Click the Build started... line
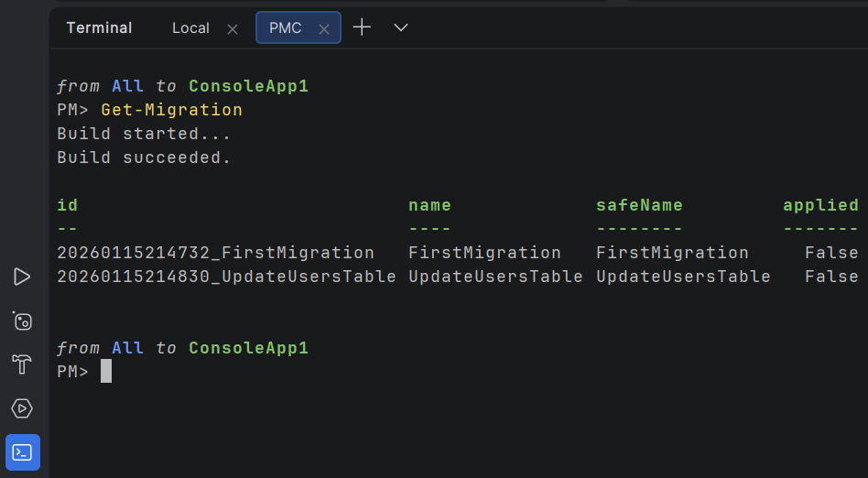The image size is (868, 478). [144, 134]
